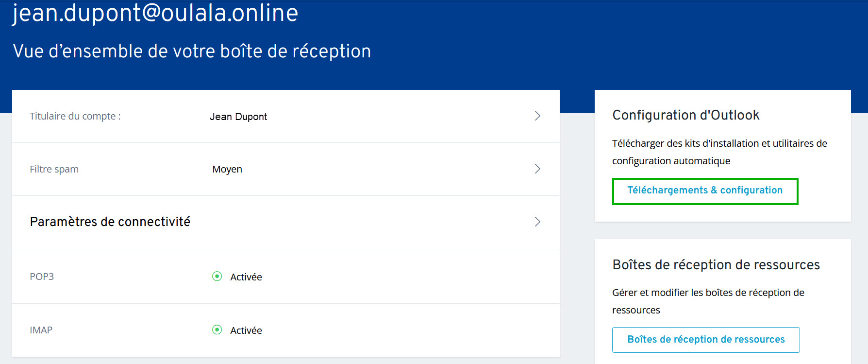Select the Paramètres de connectivité heading
The width and height of the screenshot is (868, 364).
point(110,222)
